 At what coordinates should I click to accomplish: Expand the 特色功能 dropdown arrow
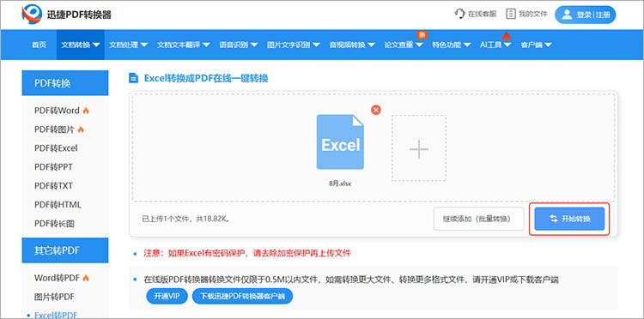(x=467, y=45)
